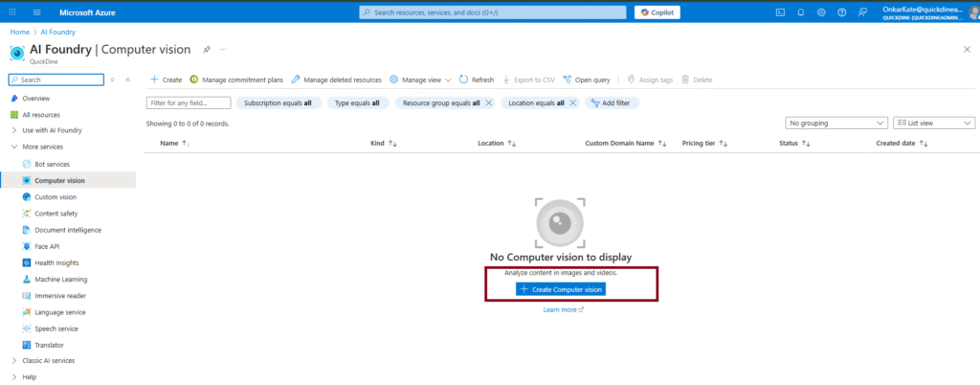Image resolution: width=980 pixels, height=385 pixels.
Task: Remove the Resource group filter
Action: pos(489,103)
